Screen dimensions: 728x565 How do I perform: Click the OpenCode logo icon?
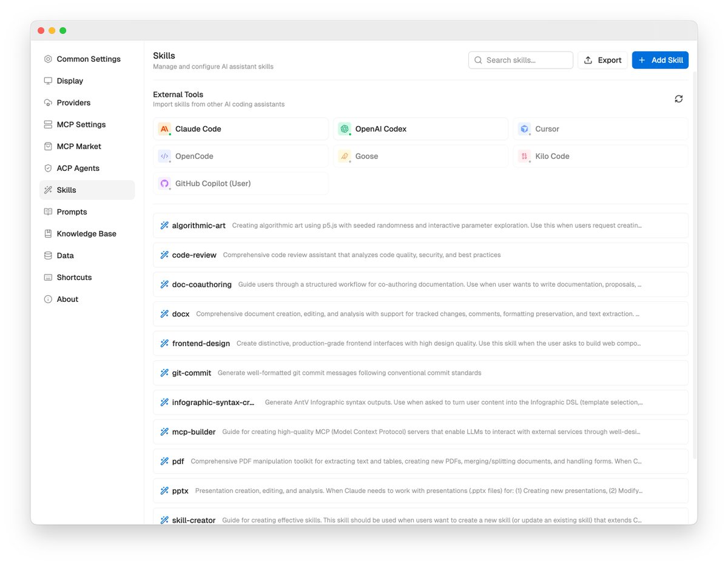[x=164, y=156]
